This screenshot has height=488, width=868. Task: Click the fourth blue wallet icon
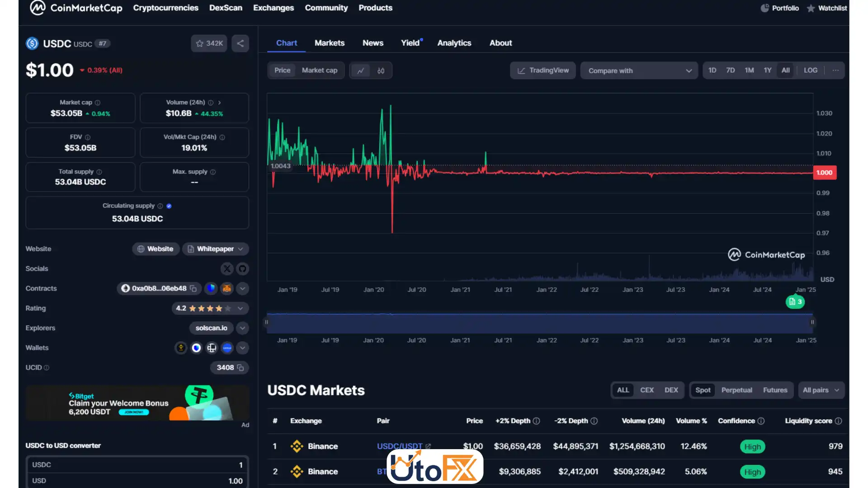(x=227, y=348)
